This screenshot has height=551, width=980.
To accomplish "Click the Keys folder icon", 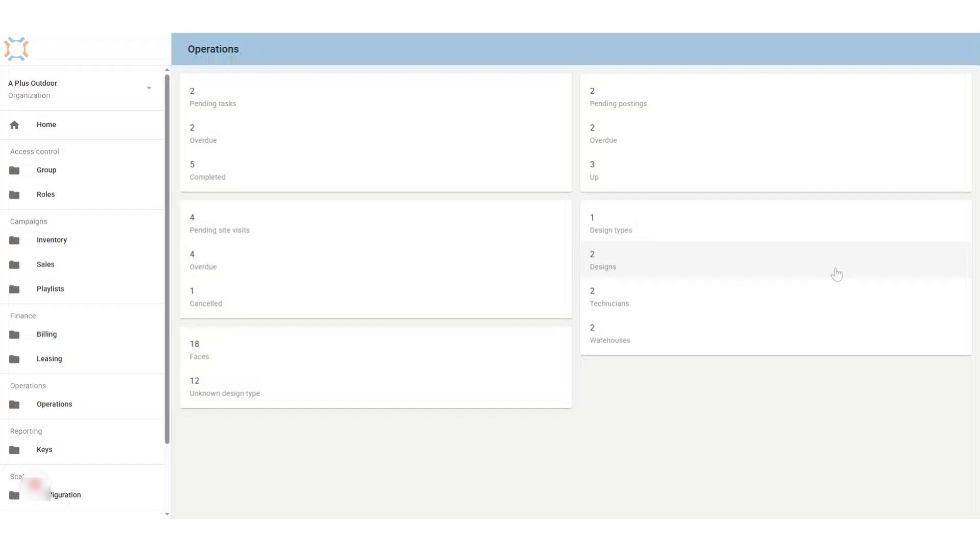I will point(14,450).
